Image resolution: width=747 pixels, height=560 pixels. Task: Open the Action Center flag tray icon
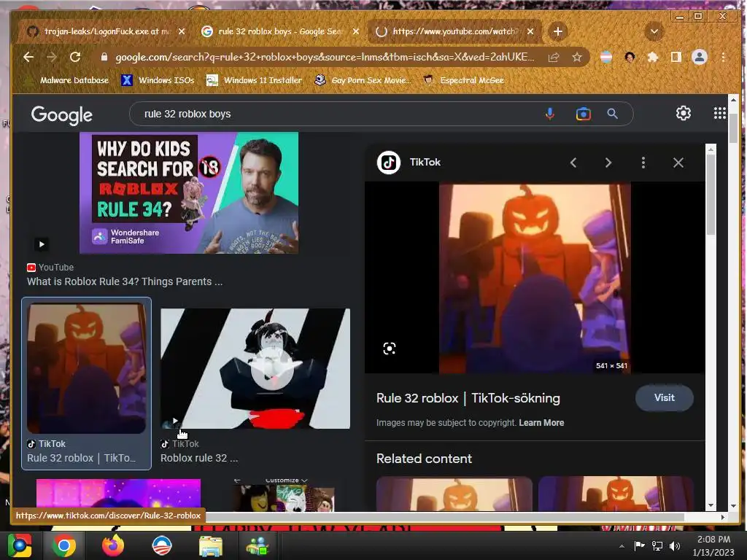tap(639, 545)
